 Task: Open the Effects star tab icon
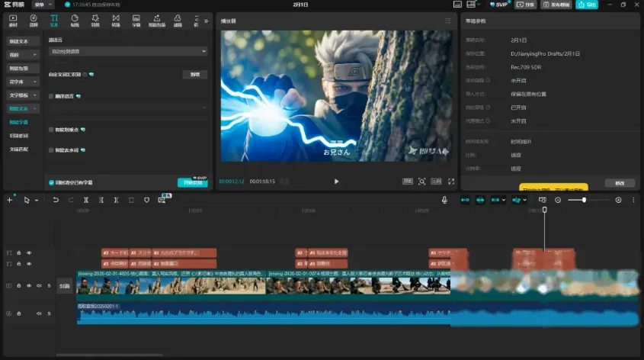(95, 21)
